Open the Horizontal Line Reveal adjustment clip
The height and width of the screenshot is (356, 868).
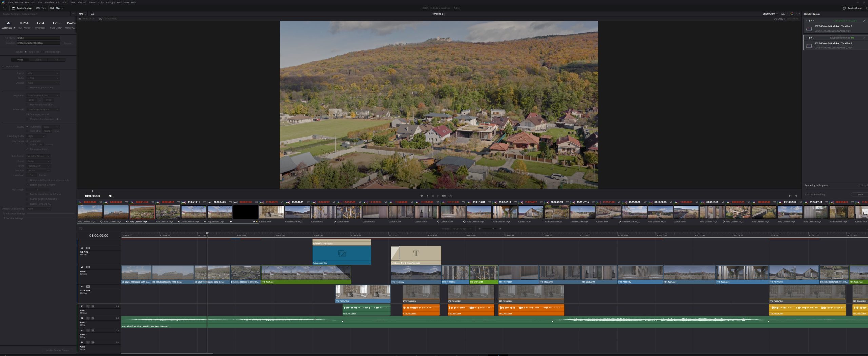coord(341,243)
